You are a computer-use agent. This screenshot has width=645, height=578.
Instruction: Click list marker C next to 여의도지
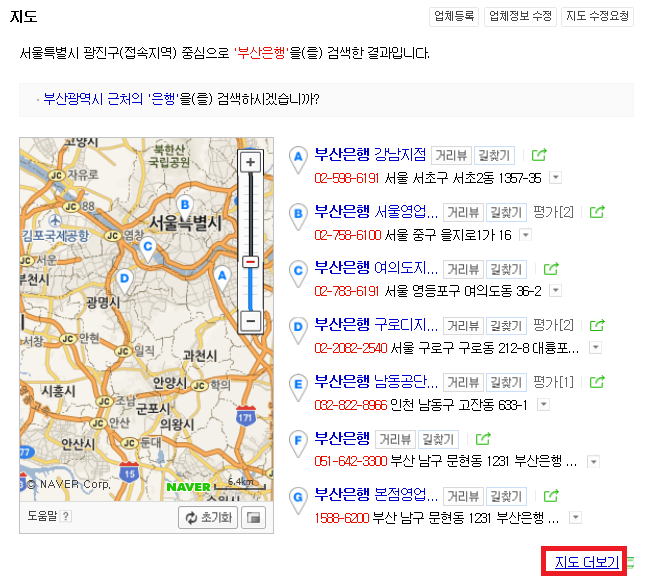298,273
